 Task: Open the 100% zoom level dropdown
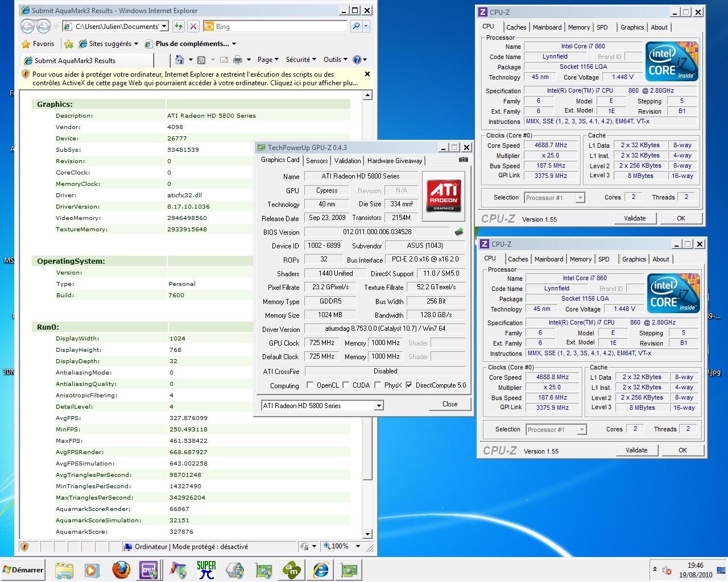click(358, 546)
